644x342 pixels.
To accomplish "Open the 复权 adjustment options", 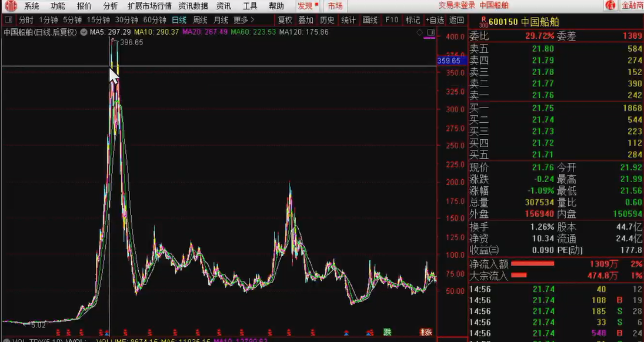I will tap(285, 20).
